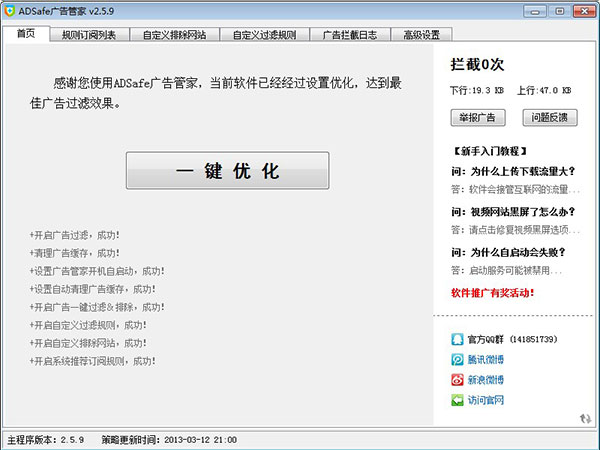Open question about large upload/download traffic
600x450 pixels.
pos(513,171)
